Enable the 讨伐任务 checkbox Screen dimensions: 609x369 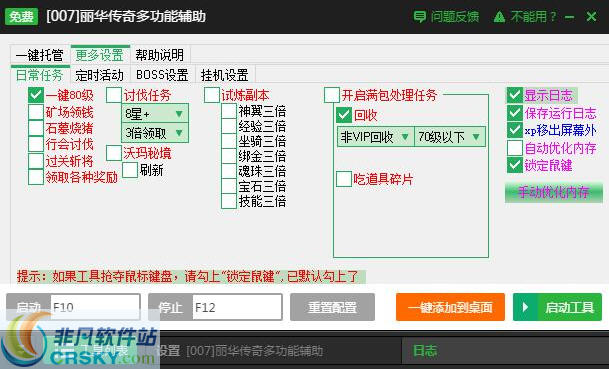(114, 95)
